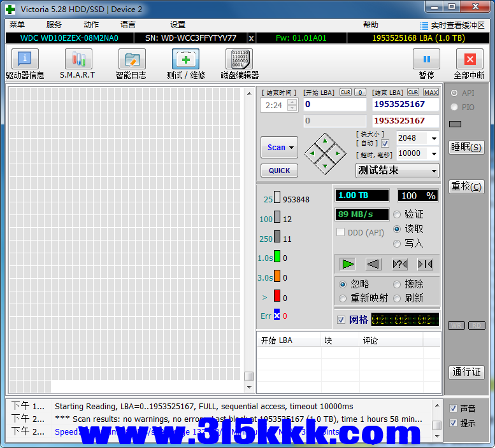495x448 pixels.
Task: Expand the block size 2048 dropdown
Action: (434, 138)
